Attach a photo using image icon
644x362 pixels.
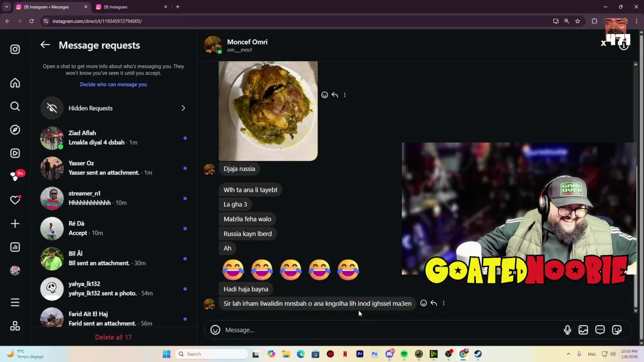click(583, 330)
